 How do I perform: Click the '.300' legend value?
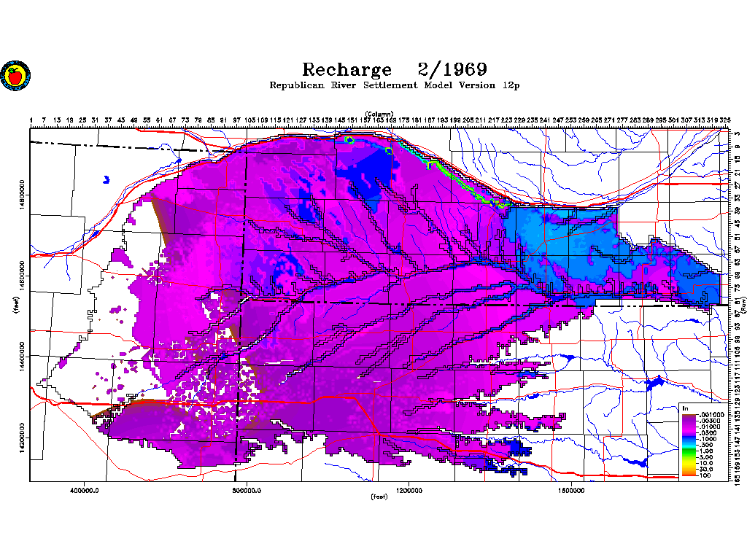point(706,445)
